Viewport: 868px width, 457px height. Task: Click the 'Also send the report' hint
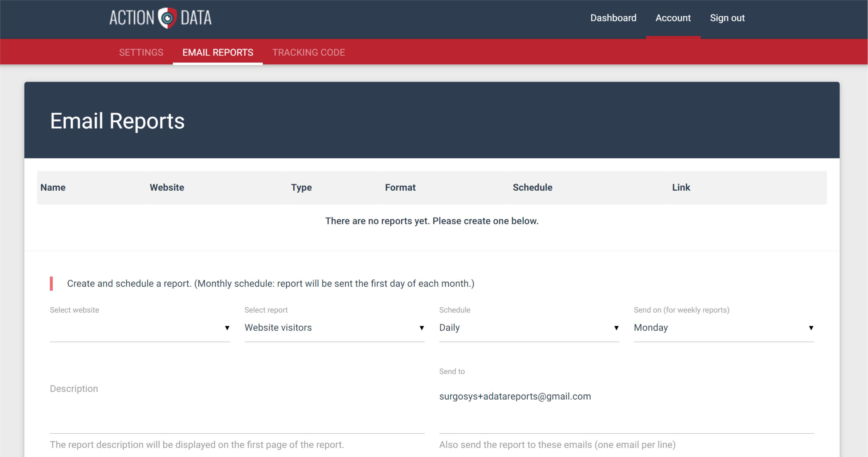[557, 444]
